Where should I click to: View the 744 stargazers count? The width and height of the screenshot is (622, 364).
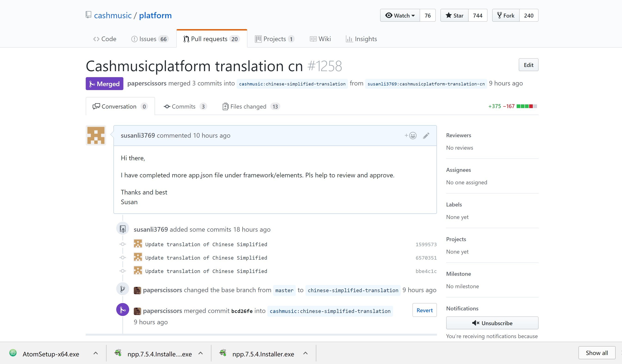click(x=478, y=15)
